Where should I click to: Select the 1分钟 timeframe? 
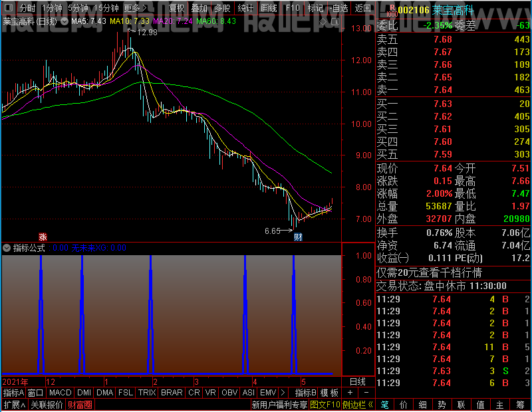52,8
